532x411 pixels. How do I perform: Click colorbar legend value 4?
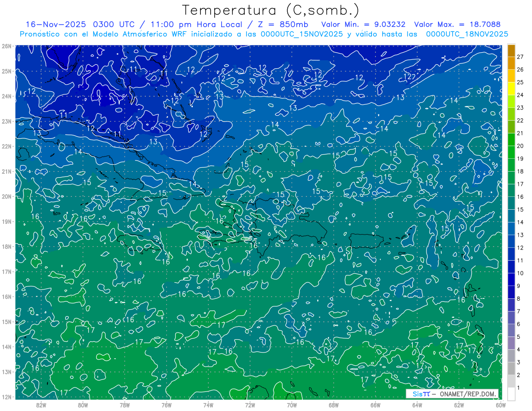519,349
